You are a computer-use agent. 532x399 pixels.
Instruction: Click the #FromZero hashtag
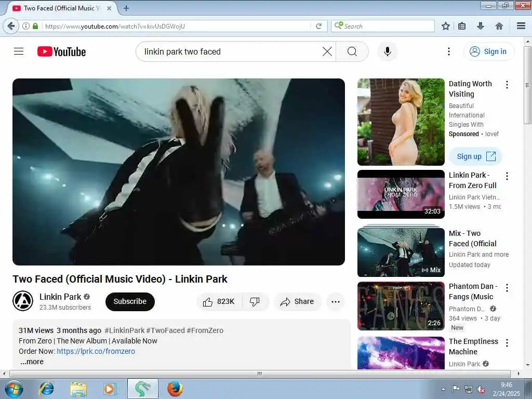(x=205, y=330)
